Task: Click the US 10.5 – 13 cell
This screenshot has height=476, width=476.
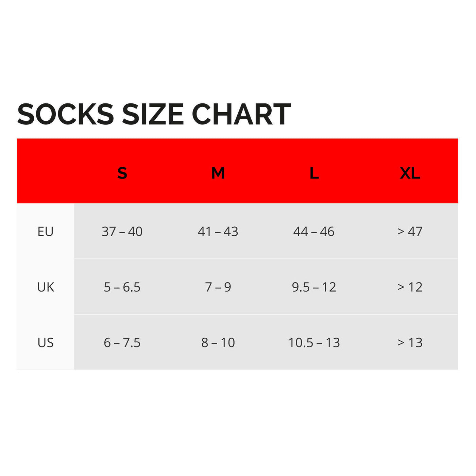Action: tap(314, 342)
